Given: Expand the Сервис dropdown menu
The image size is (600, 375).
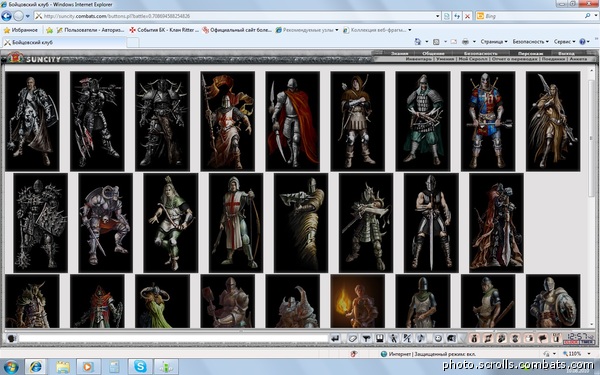Looking at the screenshot, I should click(564, 41).
